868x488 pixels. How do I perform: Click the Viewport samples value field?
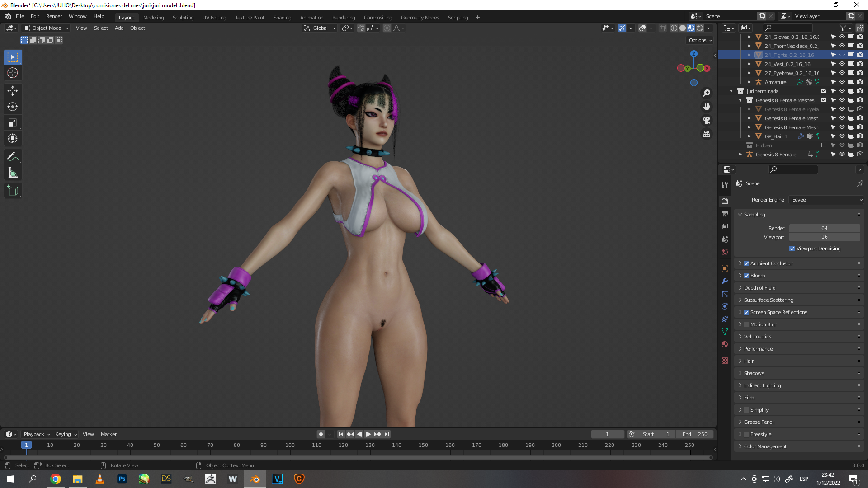pyautogui.click(x=825, y=237)
